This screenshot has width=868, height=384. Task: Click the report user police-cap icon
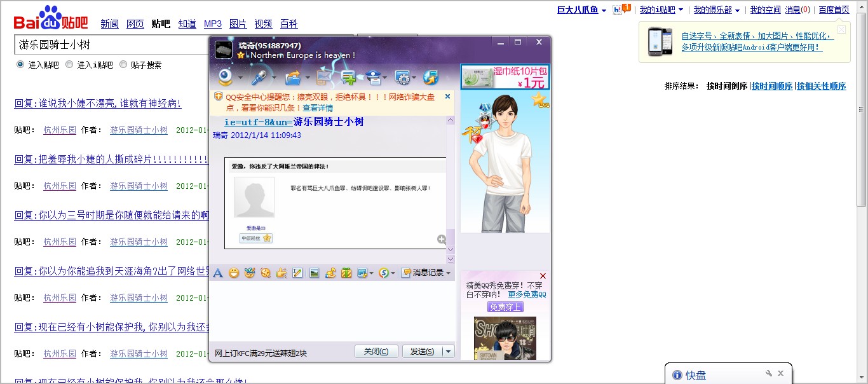tap(374, 78)
